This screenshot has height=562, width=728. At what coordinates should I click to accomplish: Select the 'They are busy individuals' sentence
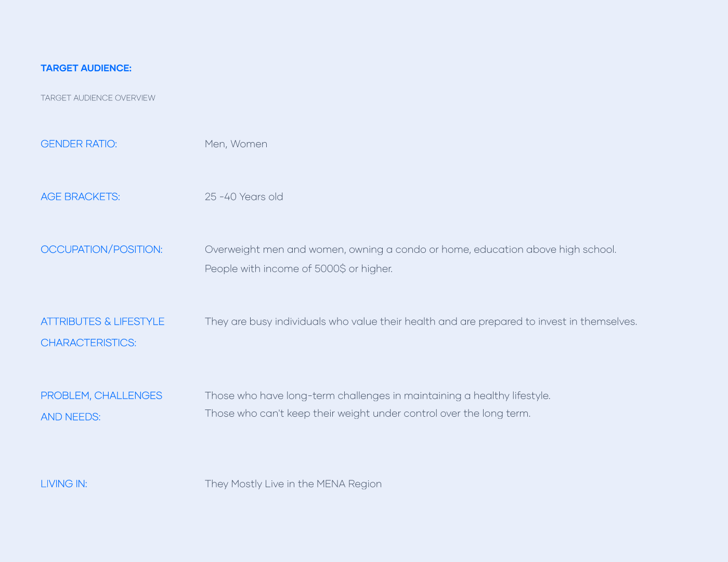[421, 322]
